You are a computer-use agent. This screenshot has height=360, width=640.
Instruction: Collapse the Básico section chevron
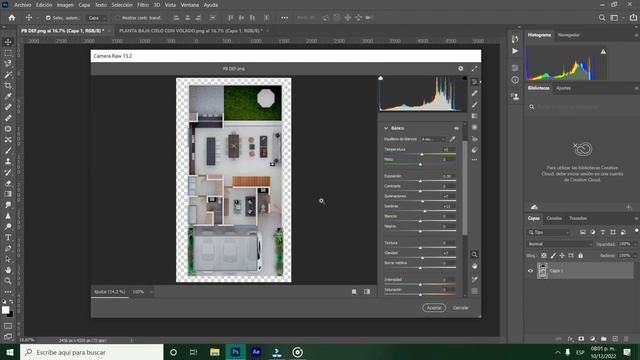click(x=386, y=128)
